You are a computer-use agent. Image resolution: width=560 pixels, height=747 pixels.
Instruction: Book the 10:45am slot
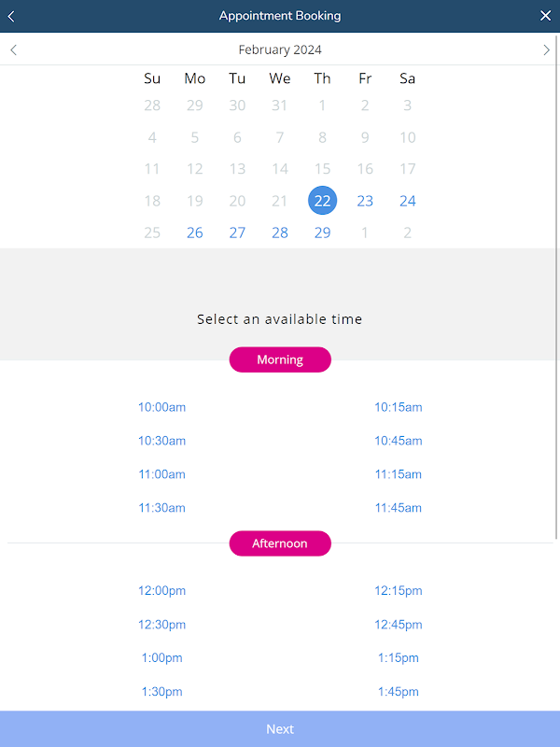[x=399, y=441]
